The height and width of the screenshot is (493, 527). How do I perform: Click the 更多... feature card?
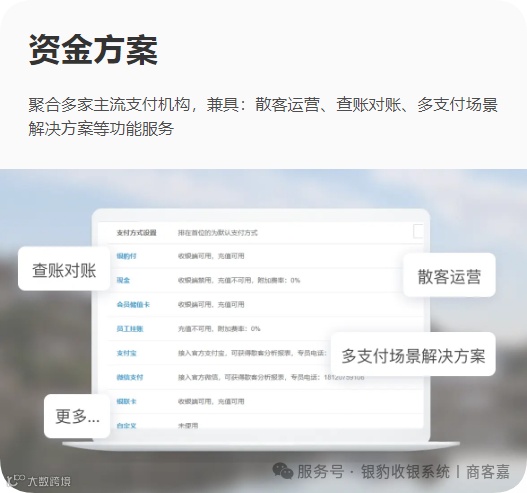(x=77, y=416)
